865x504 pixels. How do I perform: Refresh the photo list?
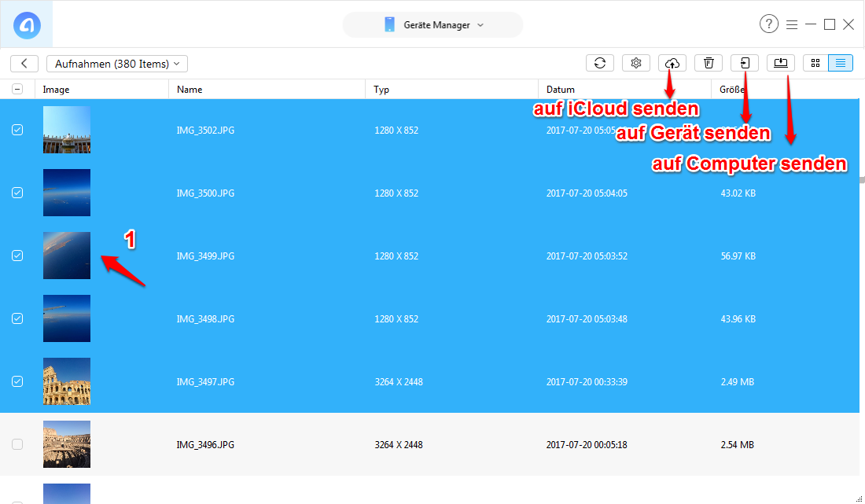[x=600, y=64]
